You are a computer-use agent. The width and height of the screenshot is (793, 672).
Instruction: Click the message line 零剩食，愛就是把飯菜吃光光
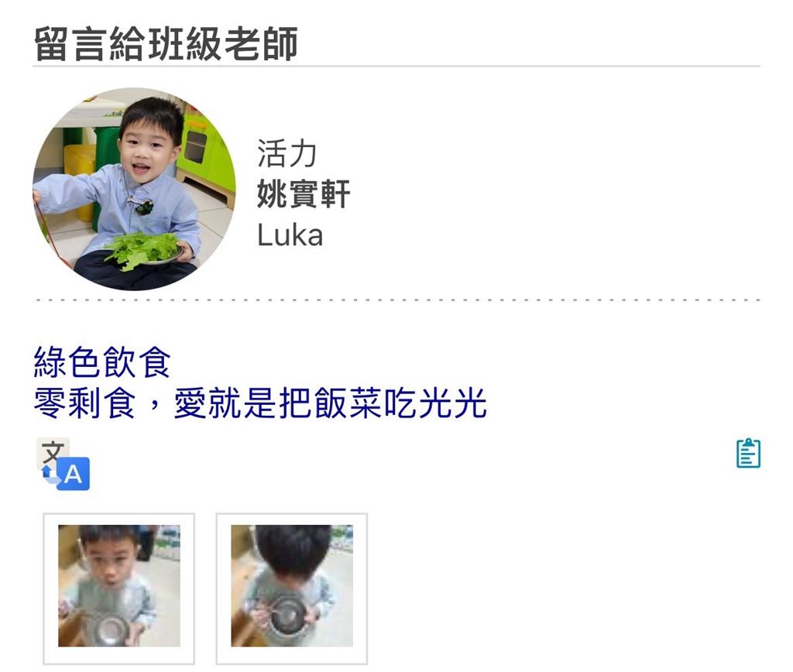point(260,403)
